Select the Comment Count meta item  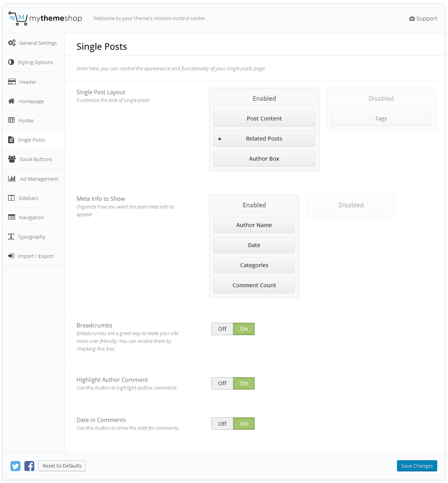(254, 285)
